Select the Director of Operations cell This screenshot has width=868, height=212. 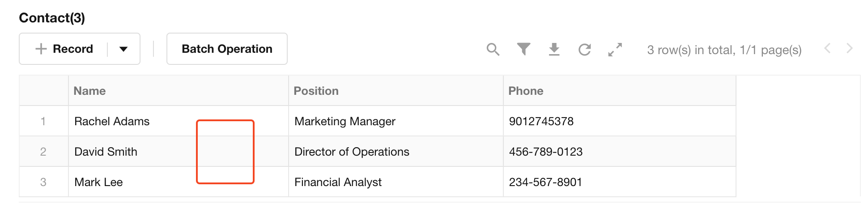tap(352, 152)
